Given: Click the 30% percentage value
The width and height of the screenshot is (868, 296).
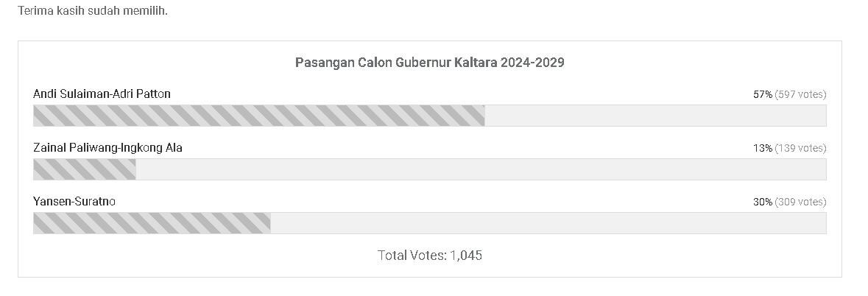Looking at the screenshot, I should (x=762, y=202).
